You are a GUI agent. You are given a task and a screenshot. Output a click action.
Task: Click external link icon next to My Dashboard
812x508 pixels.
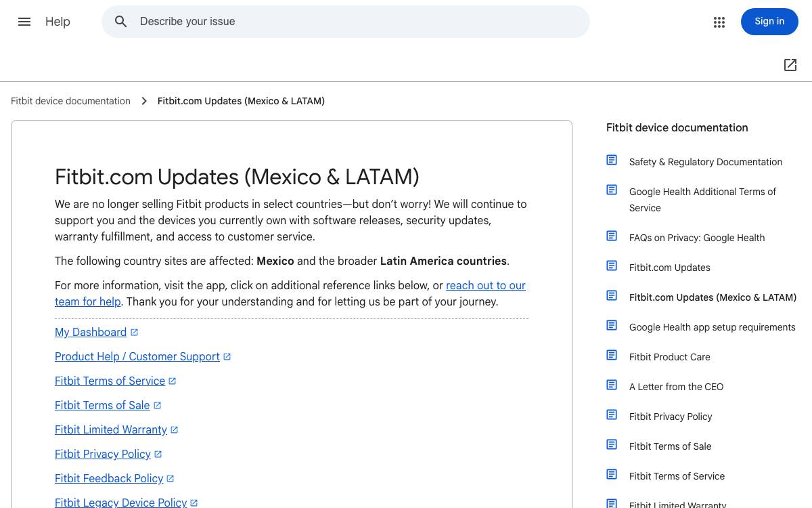pyautogui.click(x=134, y=333)
